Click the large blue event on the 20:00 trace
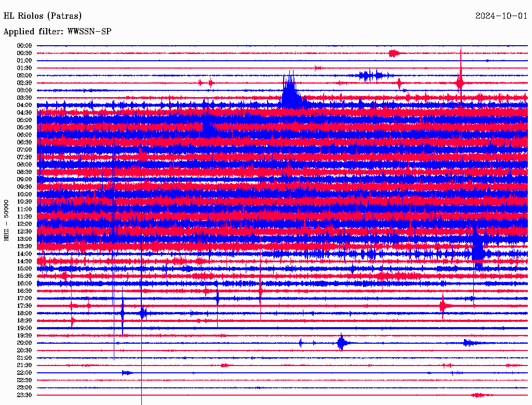The width and height of the screenshot is (532, 405). (x=342, y=343)
